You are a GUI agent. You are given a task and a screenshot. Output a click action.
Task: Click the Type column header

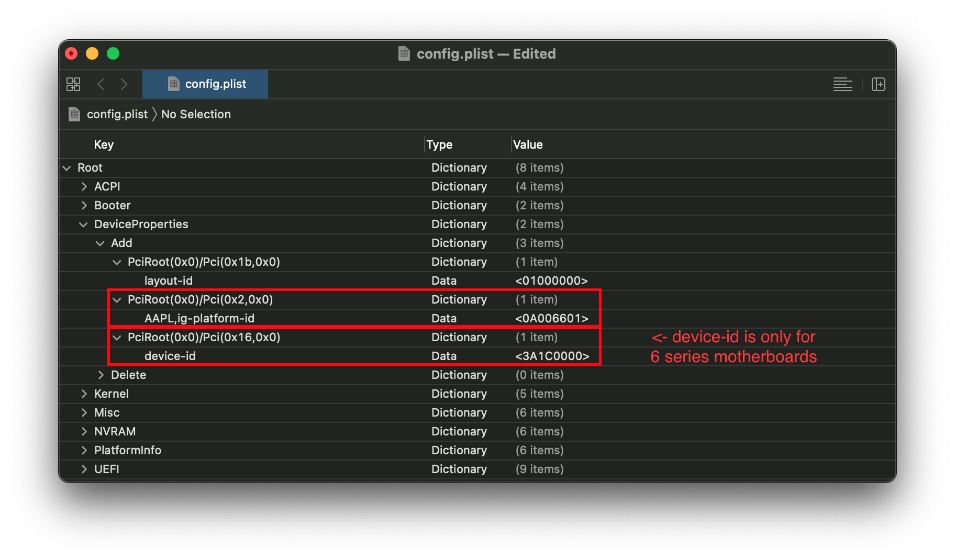(x=439, y=145)
